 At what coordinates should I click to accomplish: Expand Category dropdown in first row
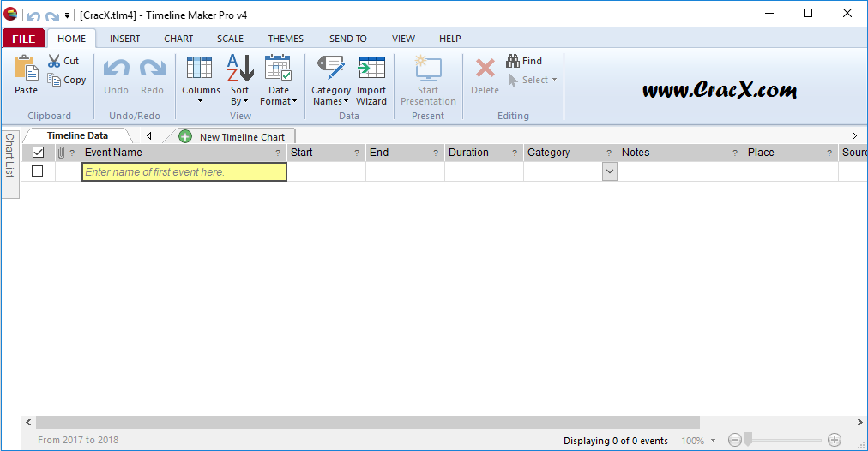pos(610,171)
